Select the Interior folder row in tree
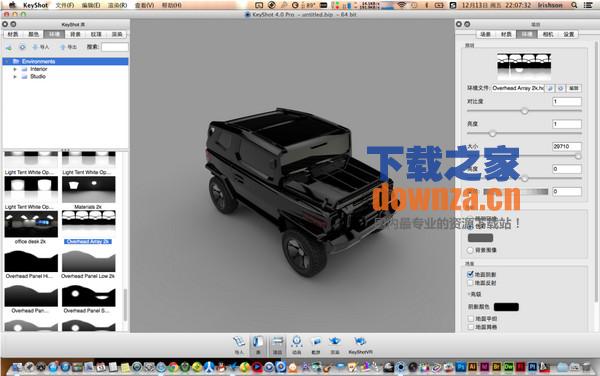Image resolution: width=600 pixels, height=376 pixels. pos(65,69)
